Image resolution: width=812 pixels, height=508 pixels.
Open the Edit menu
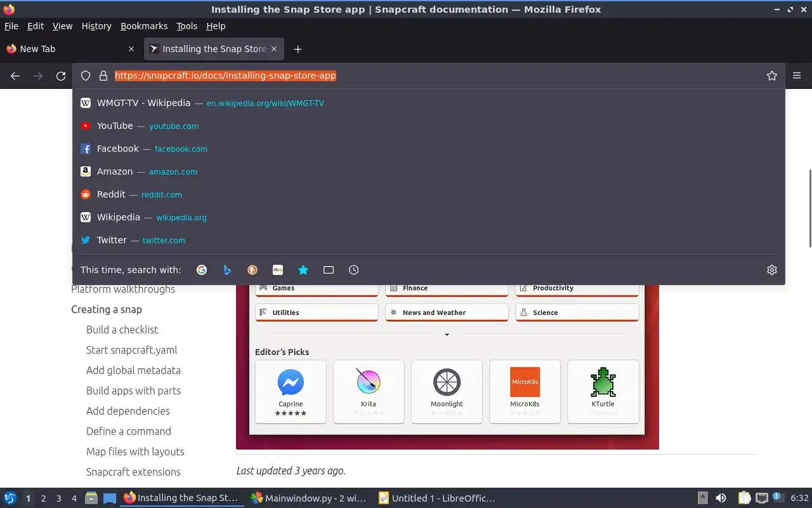36,26
